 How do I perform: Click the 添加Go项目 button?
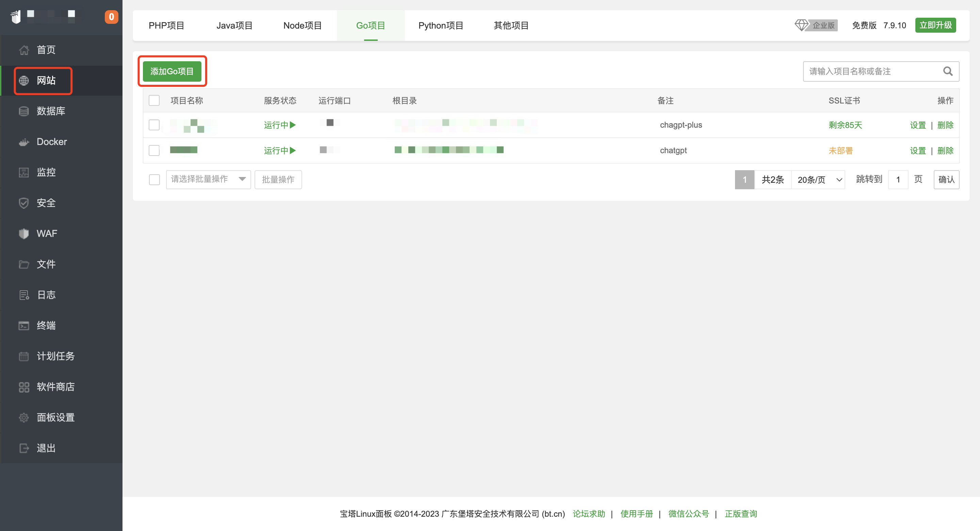point(172,71)
